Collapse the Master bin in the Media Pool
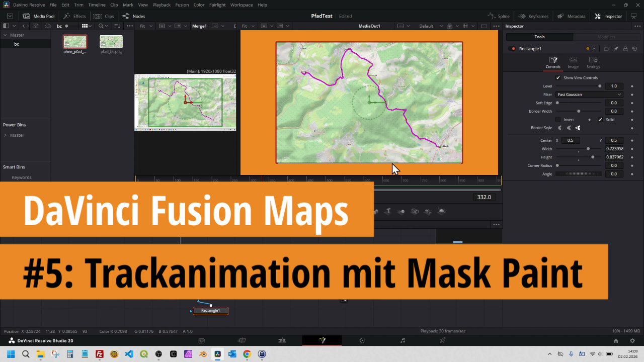 click(x=6, y=35)
